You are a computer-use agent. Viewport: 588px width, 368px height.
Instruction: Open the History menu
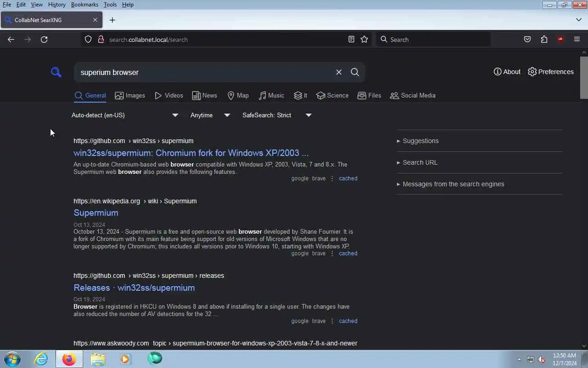click(57, 5)
